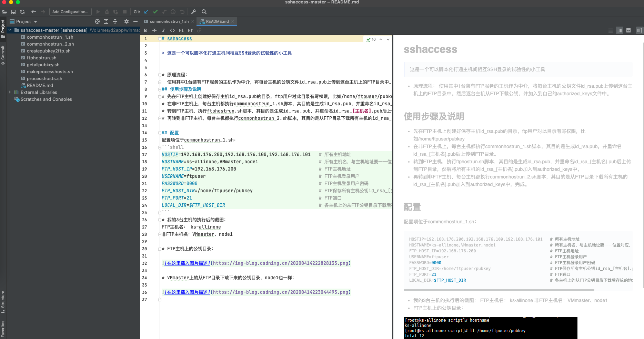Screen dimensions: 644x339
Task: Open the Commit tool window tab
Action: click(x=3, y=55)
